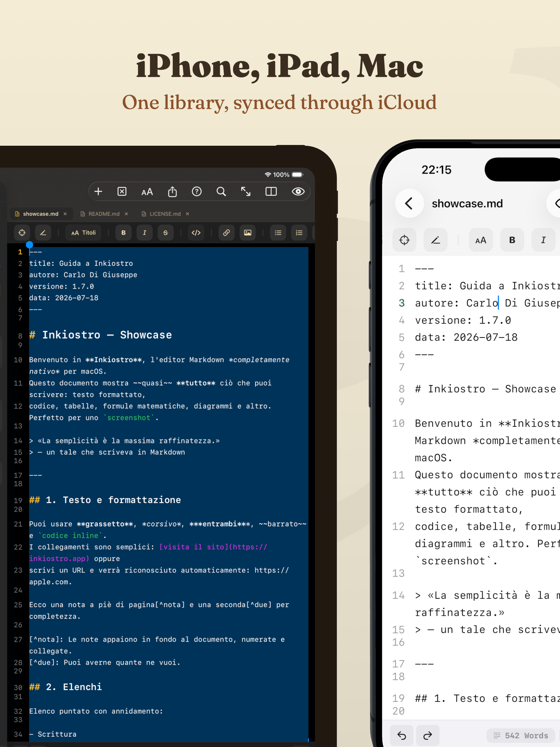Switch to LICENSE.md tab on iPad
560x747 pixels.
[165, 214]
